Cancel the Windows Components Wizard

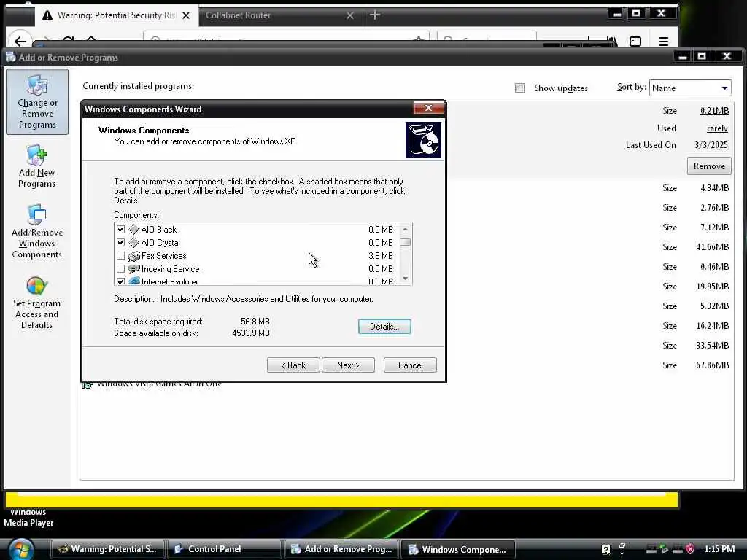click(410, 365)
